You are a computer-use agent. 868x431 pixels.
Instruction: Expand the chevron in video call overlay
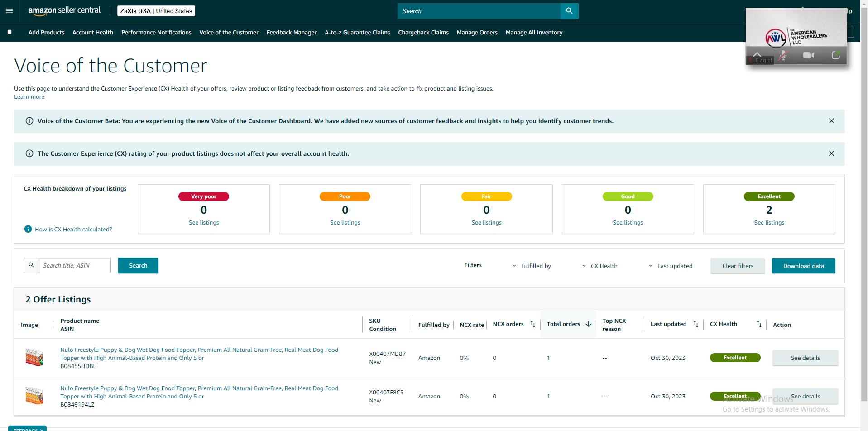757,54
